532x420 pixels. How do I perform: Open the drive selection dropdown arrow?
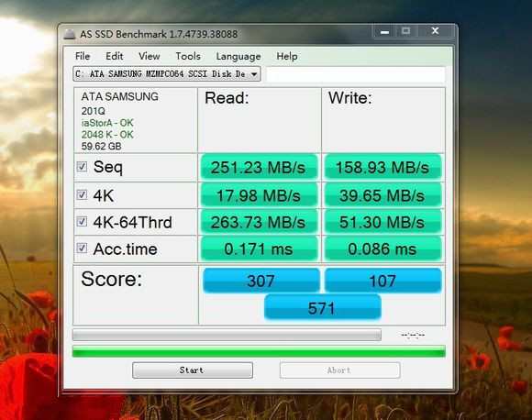tap(254, 74)
